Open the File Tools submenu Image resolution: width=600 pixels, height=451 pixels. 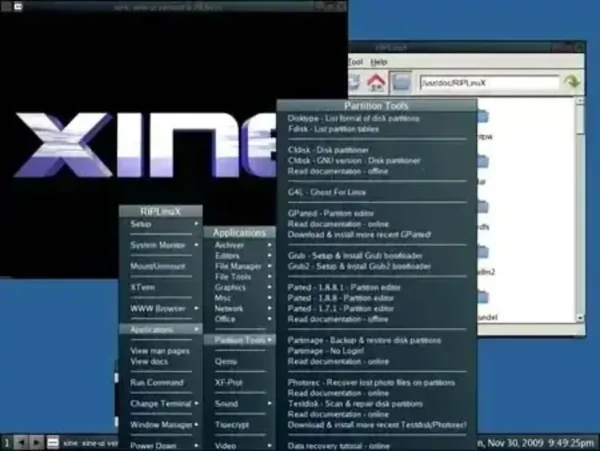240,277
